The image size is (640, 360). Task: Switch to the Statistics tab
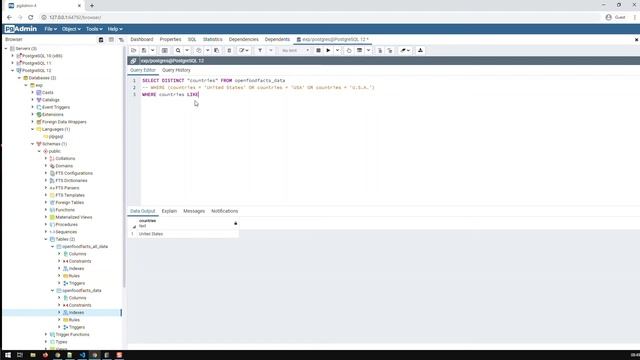[213, 40]
